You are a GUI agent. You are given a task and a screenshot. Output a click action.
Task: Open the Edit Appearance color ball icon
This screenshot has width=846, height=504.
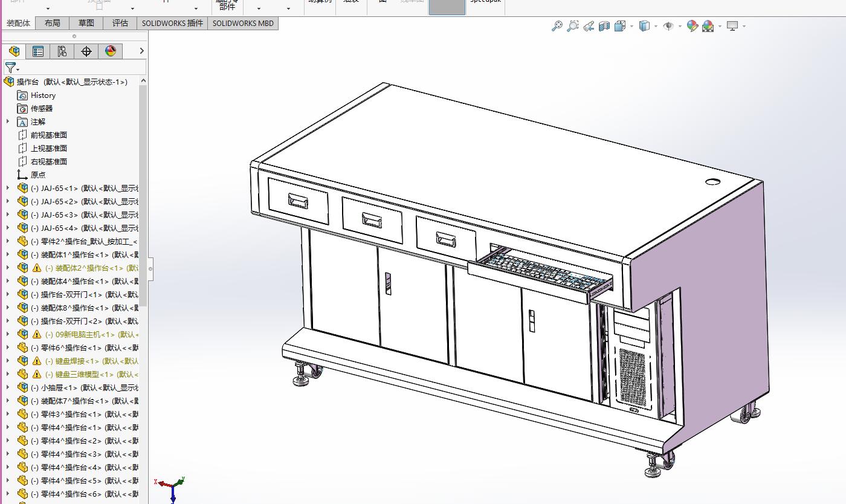click(693, 26)
